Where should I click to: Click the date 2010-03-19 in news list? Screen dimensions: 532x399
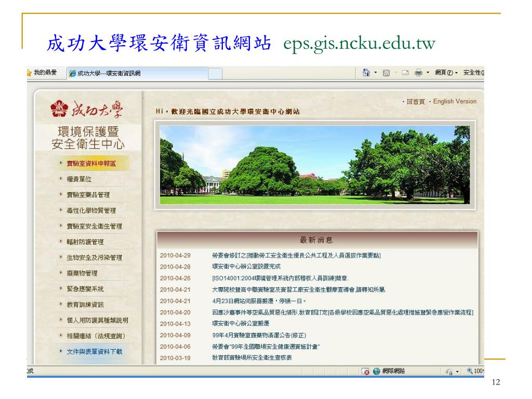click(175, 357)
